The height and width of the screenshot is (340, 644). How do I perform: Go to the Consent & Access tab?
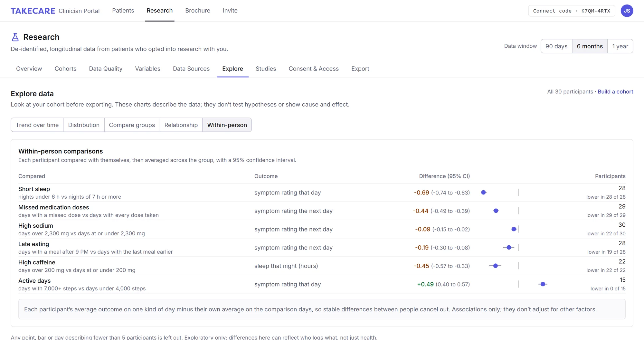click(x=314, y=69)
